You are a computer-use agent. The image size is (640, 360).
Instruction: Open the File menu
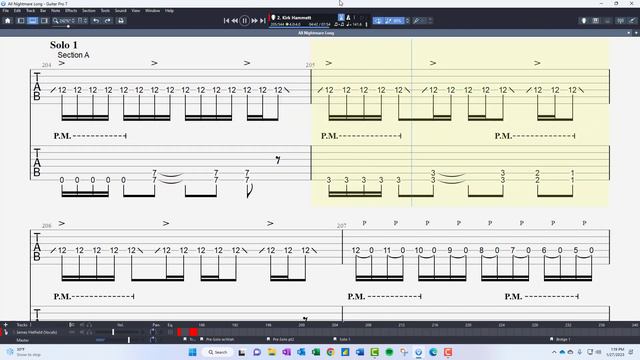tap(6, 11)
